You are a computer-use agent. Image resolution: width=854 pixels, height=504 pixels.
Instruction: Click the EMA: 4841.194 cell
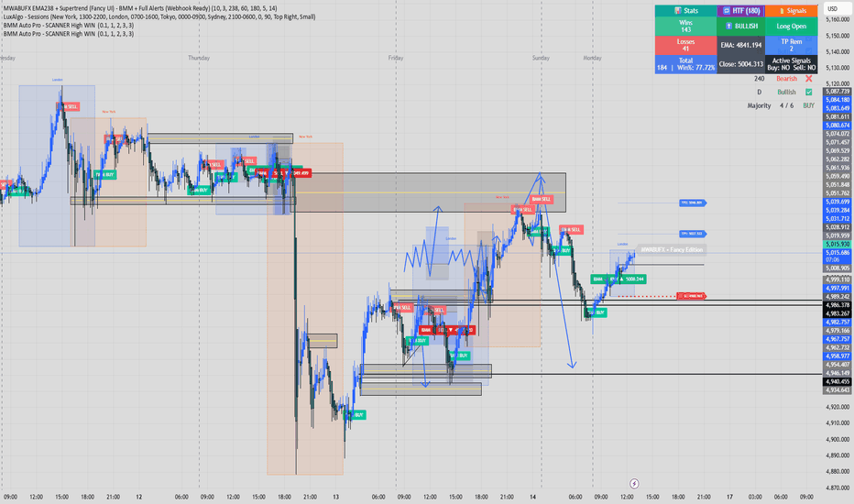(740, 45)
